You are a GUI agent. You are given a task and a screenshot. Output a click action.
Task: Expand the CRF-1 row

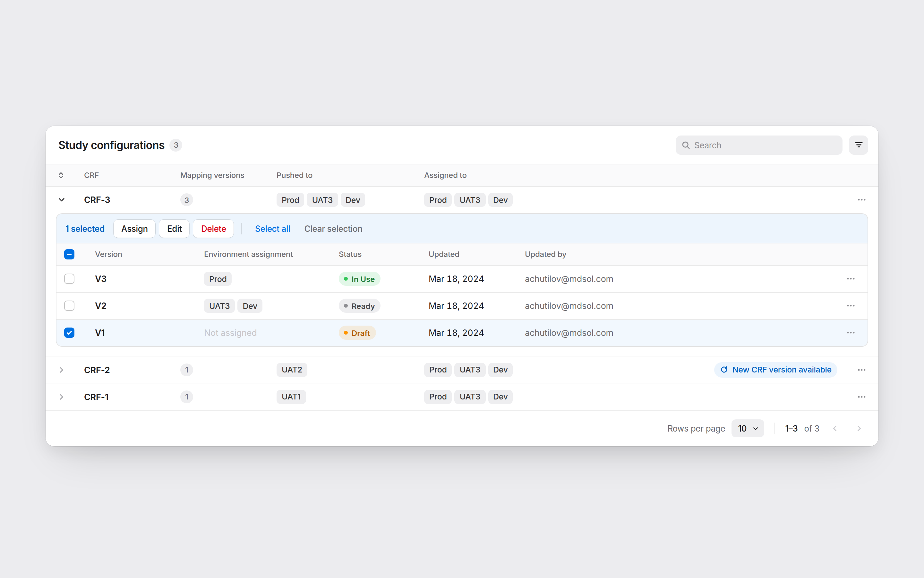click(x=62, y=397)
